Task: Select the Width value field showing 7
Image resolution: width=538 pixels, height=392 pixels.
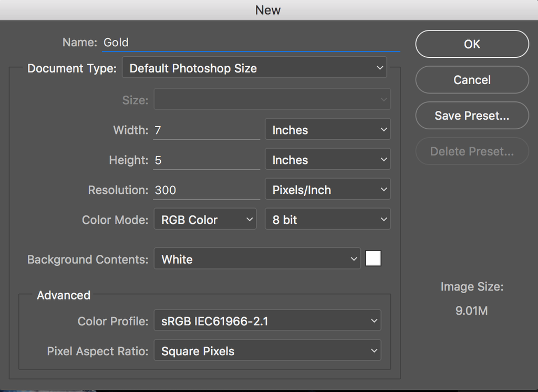Action: (205, 130)
